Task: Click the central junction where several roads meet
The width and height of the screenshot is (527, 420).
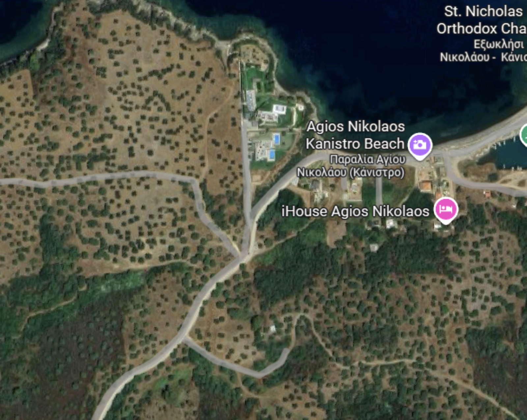Action: coord(244,255)
